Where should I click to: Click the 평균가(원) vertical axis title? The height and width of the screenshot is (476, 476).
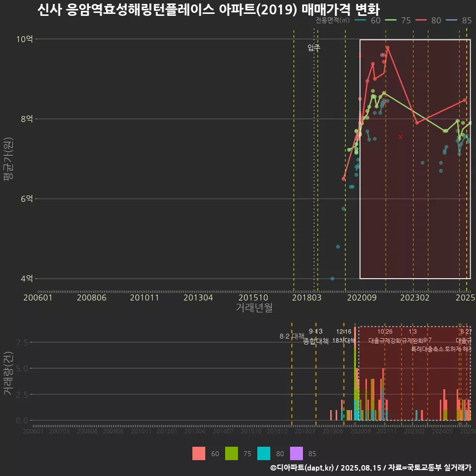[8, 159]
